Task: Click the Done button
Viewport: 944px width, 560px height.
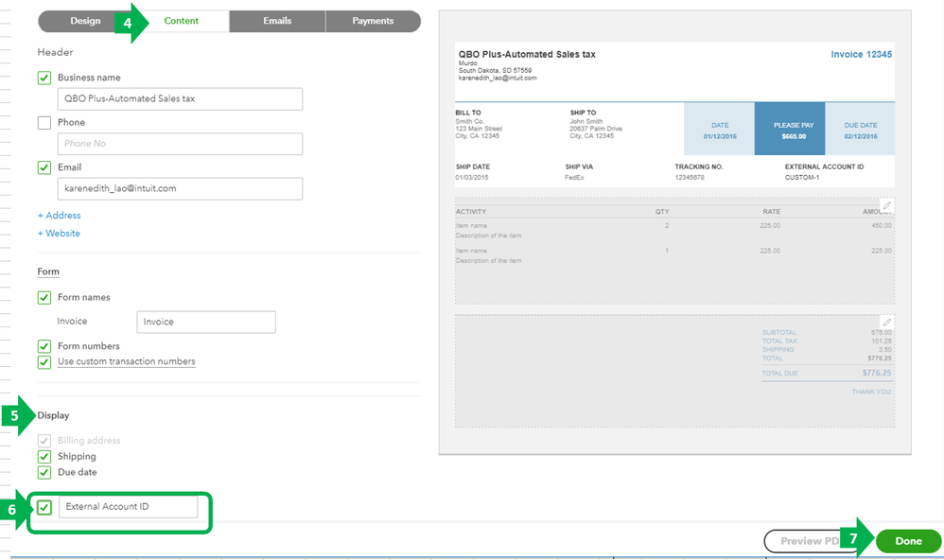Action: [x=908, y=541]
